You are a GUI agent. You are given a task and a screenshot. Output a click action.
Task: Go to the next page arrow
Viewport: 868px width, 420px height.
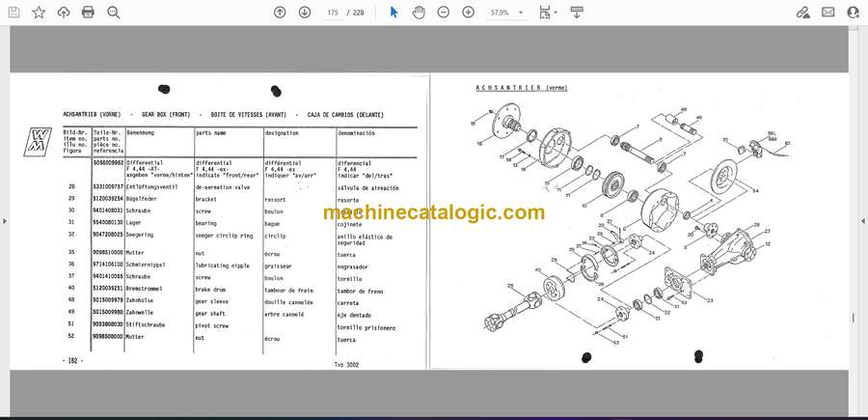(x=305, y=13)
